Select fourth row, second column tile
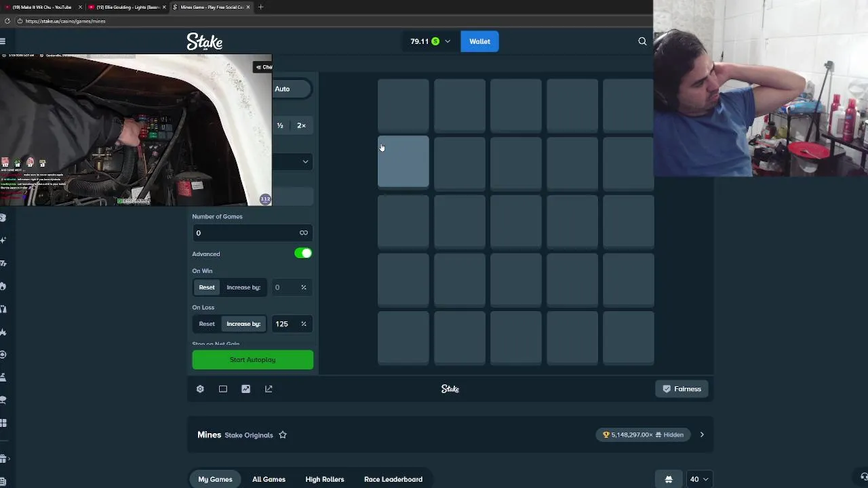 [460, 279]
